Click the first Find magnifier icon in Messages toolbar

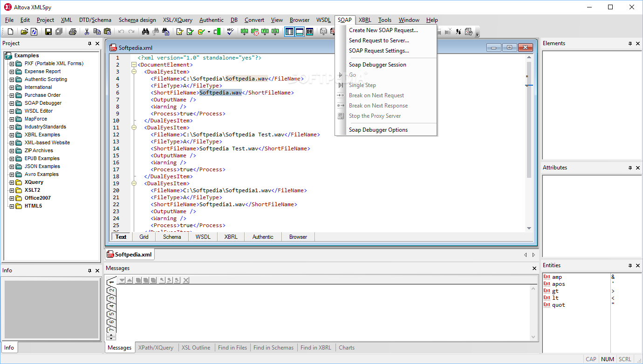coord(162,280)
